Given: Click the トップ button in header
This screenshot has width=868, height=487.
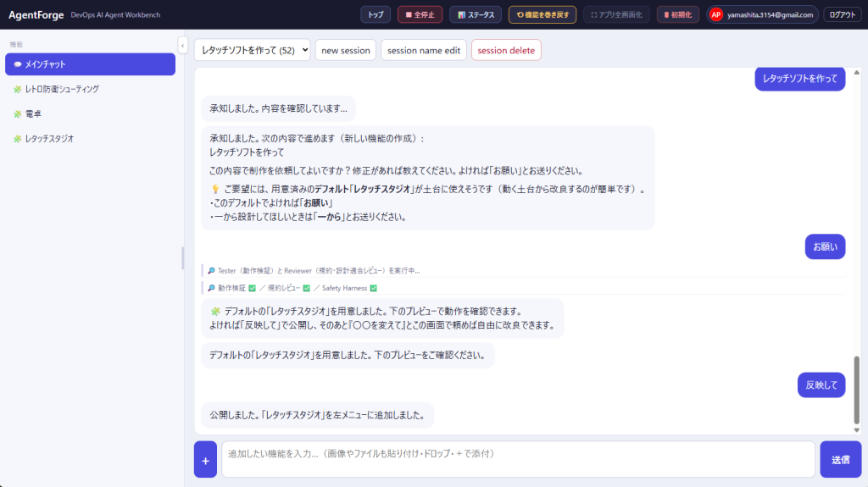Looking at the screenshot, I should pyautogui.click(x=376, y=15).
